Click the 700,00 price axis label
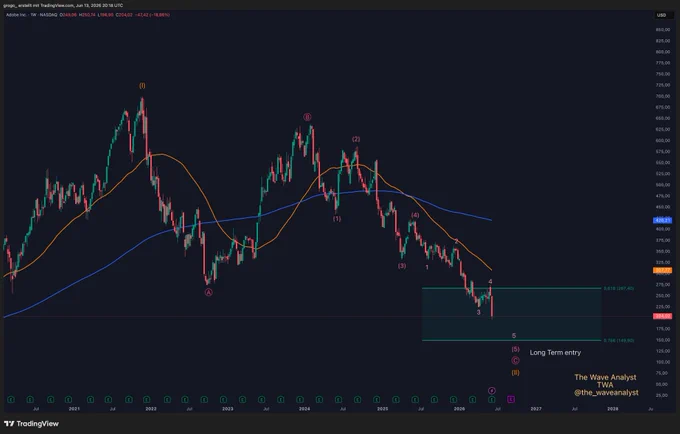This screenshot has width=680, height=434. pos(663,96)
